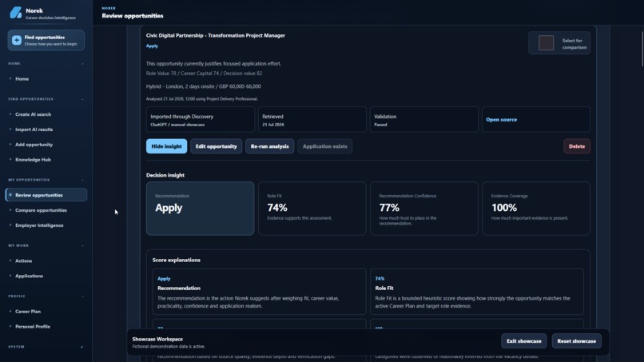Viewport: 644px width, 362px height.
Task: Click Edit opportunity button
Action: click(x=216, y=146)
